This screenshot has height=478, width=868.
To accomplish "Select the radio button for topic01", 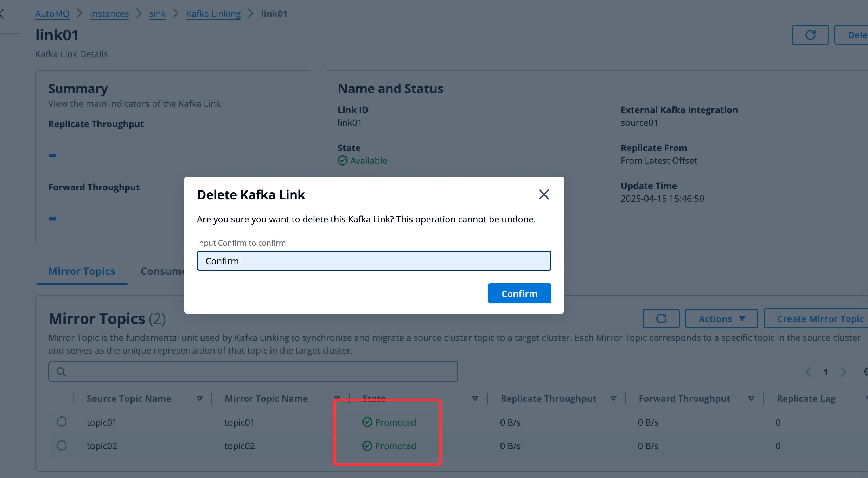I will pyautogui.click(x=62, y=421).
